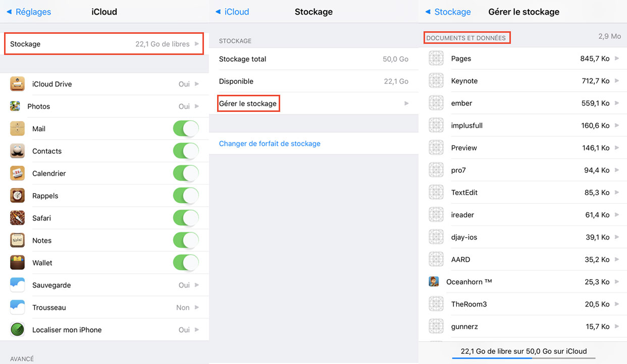Tap the iCloud storage usage bar
This screenshot has height=364, width=627.
(x=523, y=358)
